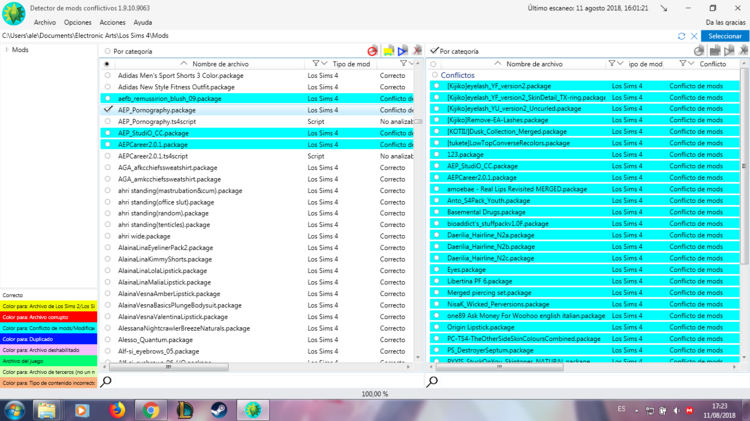The width and height of the screenshot is (750, 421).
Task: Select AEP_StudiO_CC.package in the left list
Action: (x=257, y=133)
